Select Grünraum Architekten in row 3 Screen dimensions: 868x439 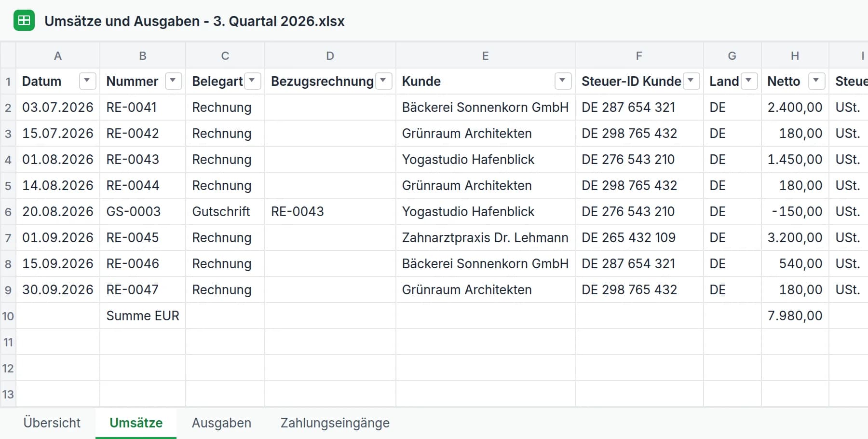tap(485, 134)
